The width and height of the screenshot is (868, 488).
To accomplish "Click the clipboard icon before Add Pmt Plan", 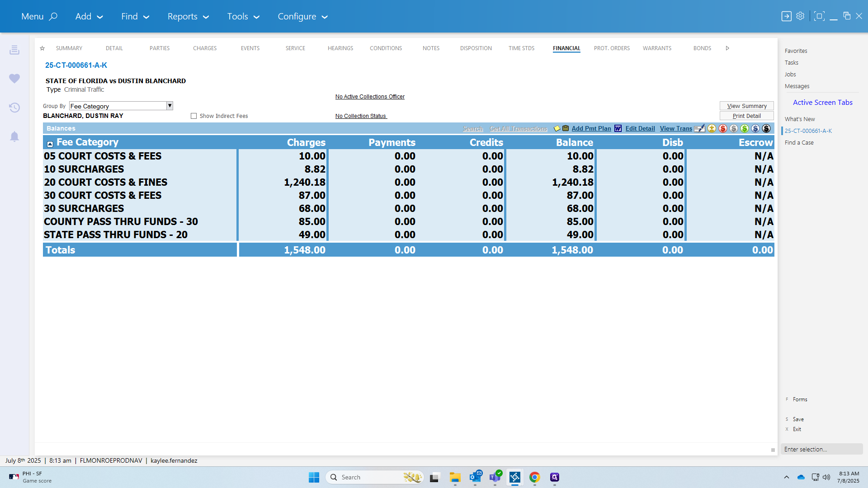I will 566,128.
